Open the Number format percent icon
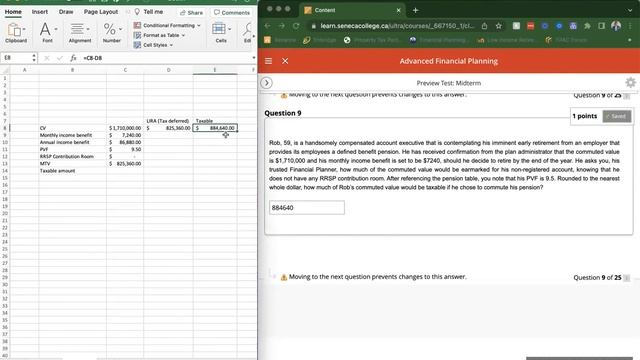 point(109,29)
